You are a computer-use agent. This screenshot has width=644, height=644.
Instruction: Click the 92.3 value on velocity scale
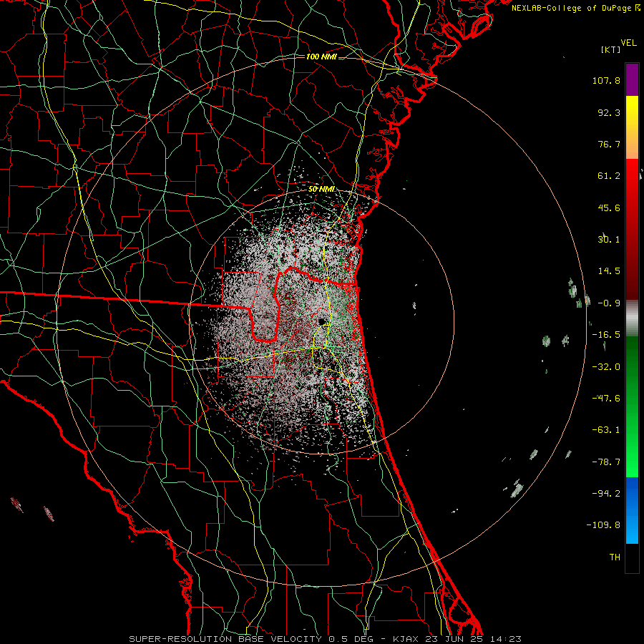609,112
